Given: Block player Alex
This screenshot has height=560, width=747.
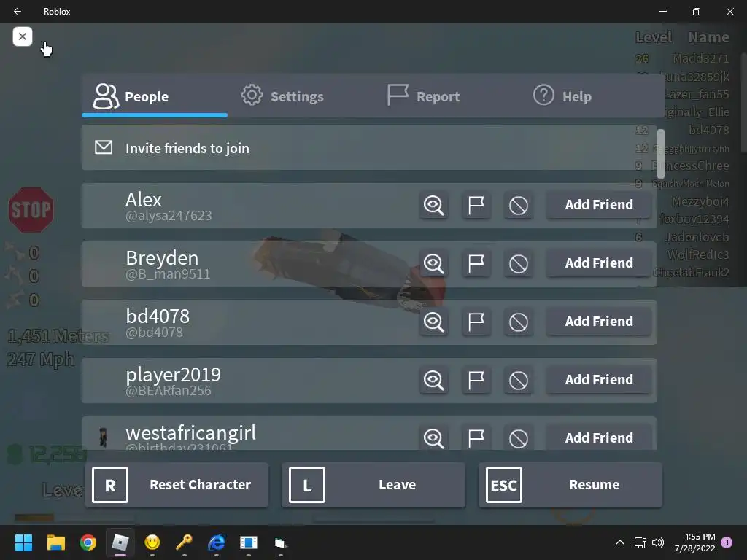Looking at the screenshot, I should click(519, 205).
